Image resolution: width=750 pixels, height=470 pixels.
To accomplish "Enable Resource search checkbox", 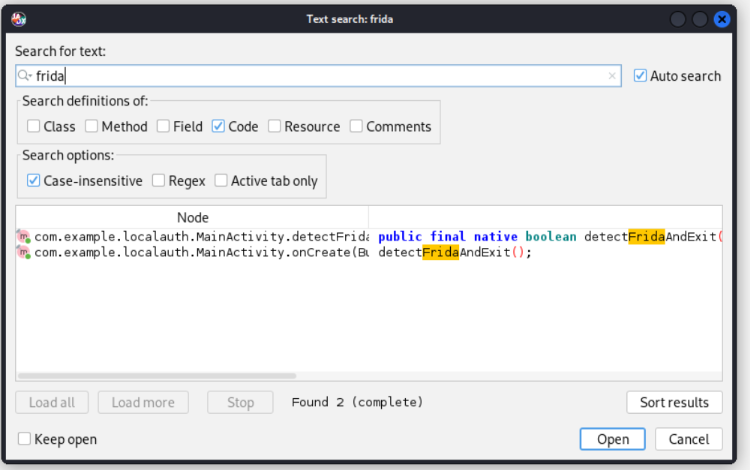I will pos(275,127).
